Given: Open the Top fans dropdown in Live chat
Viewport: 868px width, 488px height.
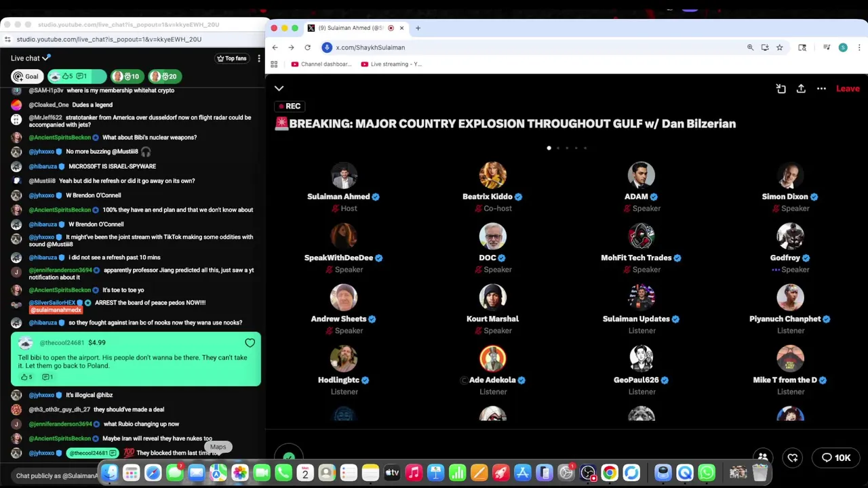Looking at the screenshot, I should [231, 58].
